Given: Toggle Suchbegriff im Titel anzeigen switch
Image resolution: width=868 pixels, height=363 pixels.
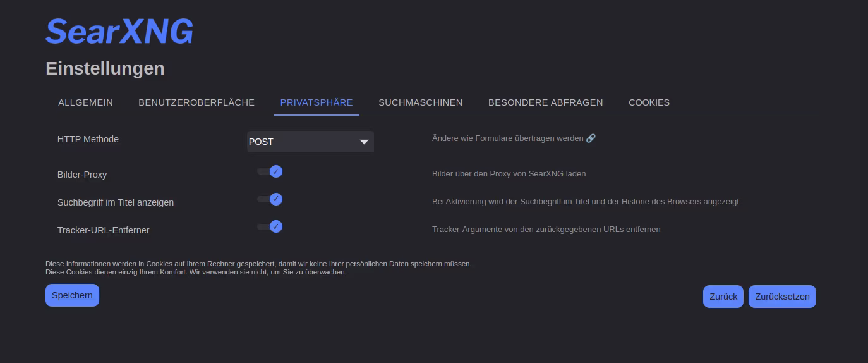Looking at the screenshot, I should click(x=270, y=199).
